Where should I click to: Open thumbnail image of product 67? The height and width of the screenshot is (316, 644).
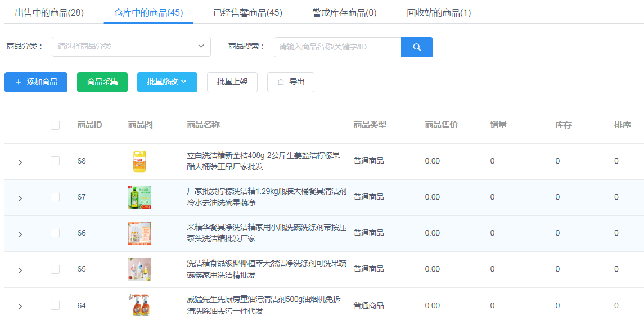[139, 197]
